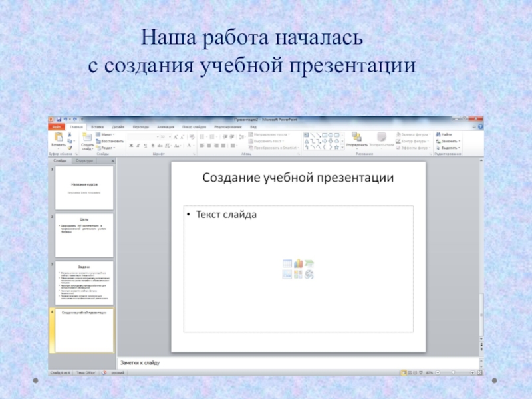Click the Создать слайд (New Slide) icon
The height and width of the screenshot is (399, 532).
87,138
